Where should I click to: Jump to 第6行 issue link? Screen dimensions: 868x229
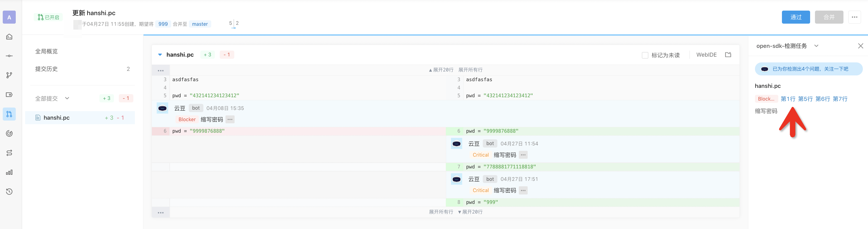(823, 99)
